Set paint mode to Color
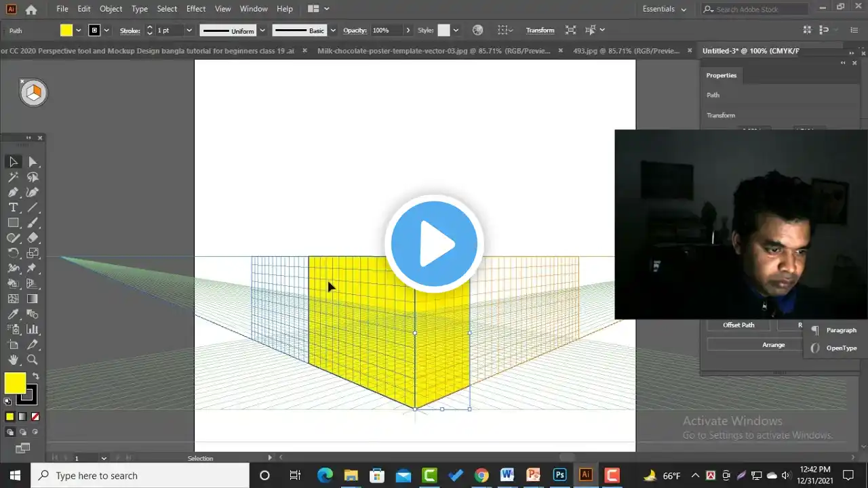The width and height of the screenshot is (868, 488). pyautogui.click(x=9, y=417)
